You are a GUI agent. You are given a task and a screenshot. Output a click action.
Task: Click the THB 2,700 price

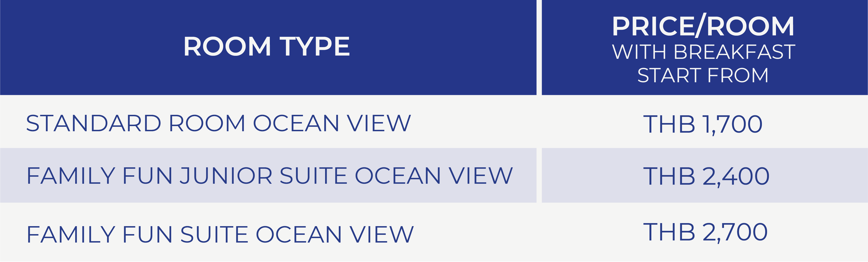point(705,232)
